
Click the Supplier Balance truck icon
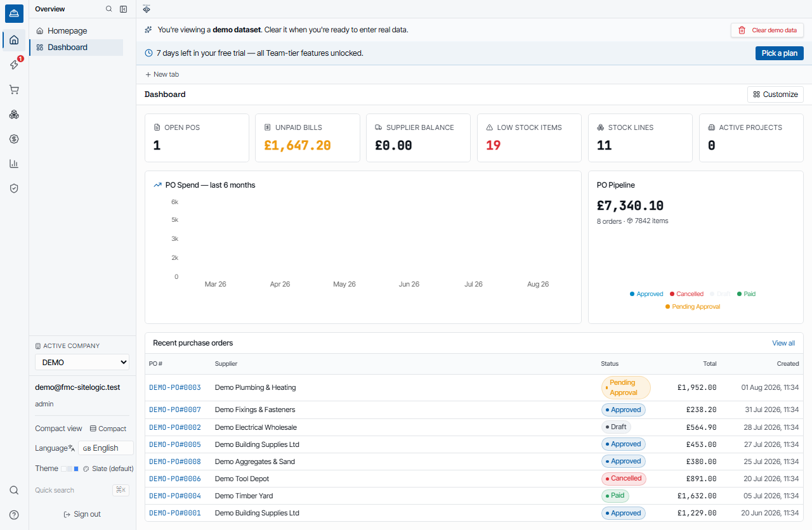point(379,127)
